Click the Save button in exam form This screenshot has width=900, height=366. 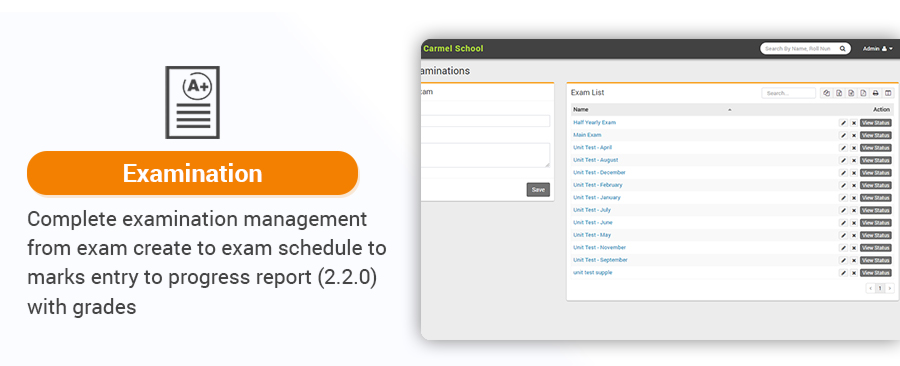(x=538, y=190)
